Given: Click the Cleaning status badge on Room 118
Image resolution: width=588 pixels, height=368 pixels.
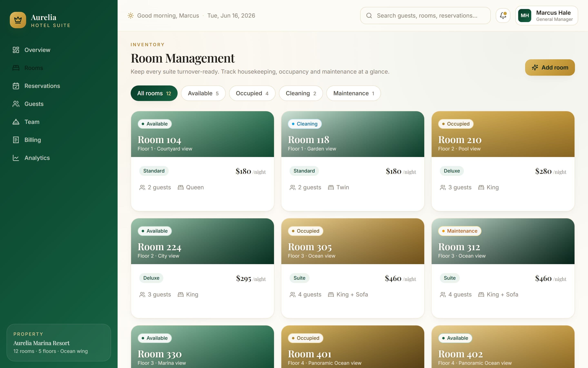Looking at the screenshot, I should tap(305, 124).
